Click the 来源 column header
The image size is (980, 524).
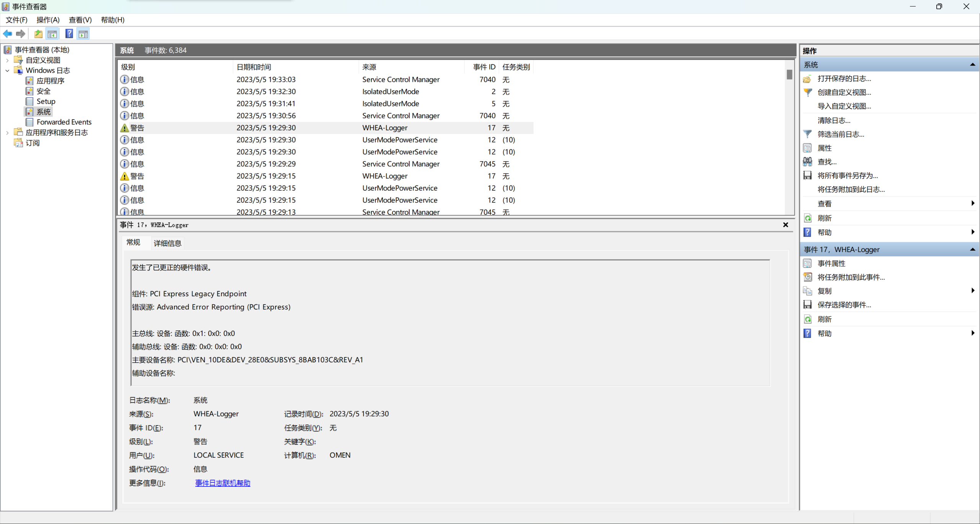(412, 67)
